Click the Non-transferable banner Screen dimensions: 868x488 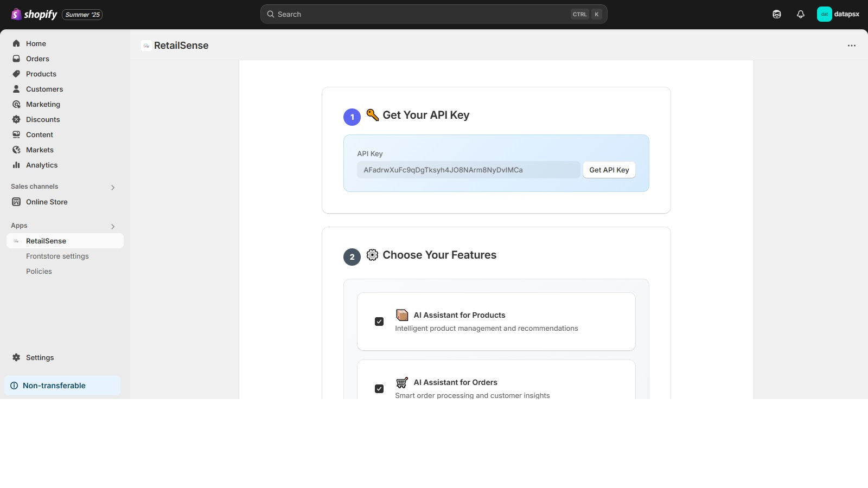click(62, 386)
